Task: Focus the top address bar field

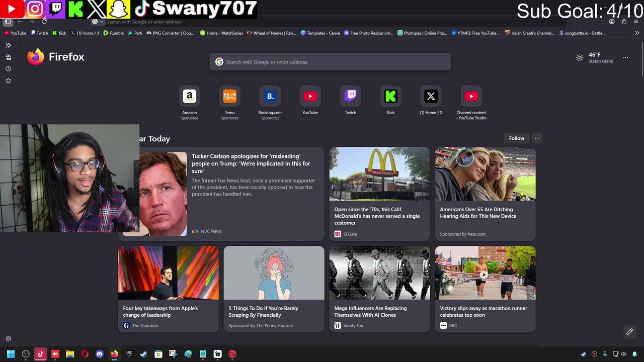Action: [327, 22]
